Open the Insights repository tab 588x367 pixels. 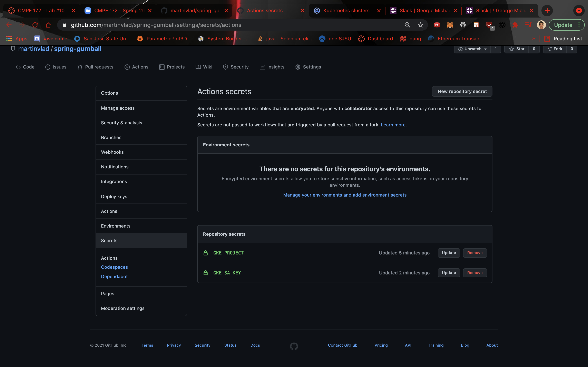[x=272, y=67]
